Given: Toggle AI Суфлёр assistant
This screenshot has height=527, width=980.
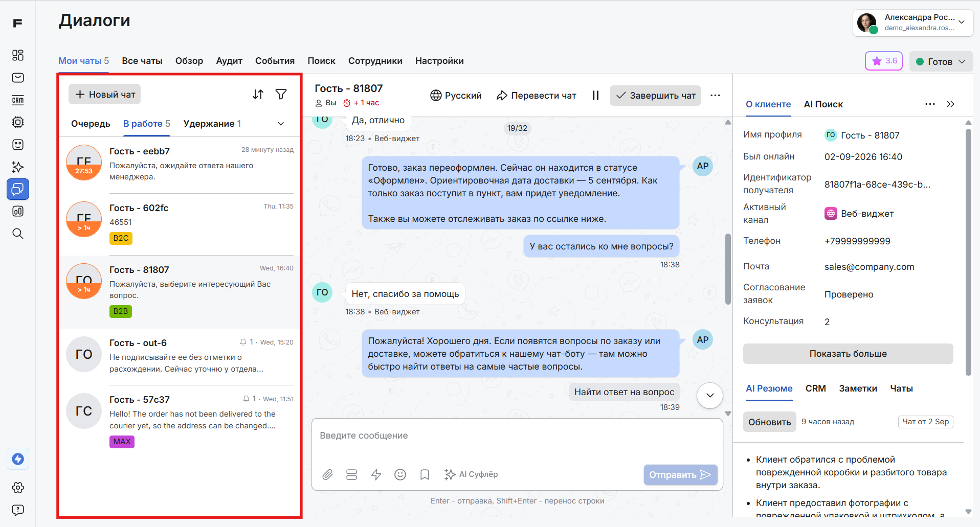Looking at the screenshot, I should (471, 474).
